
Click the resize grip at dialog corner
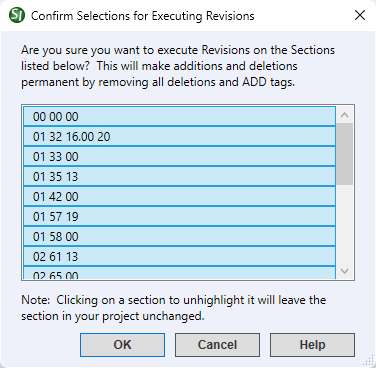pos(369,361)
